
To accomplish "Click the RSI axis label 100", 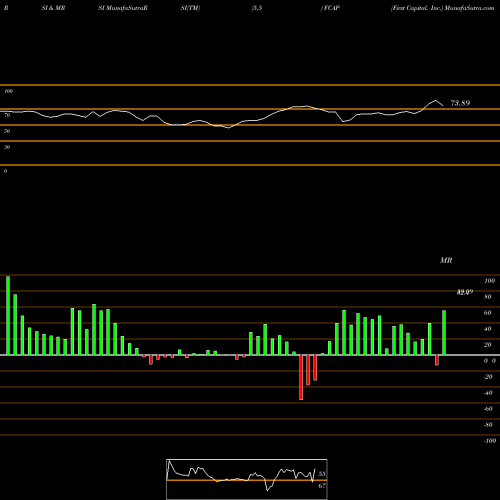I will 8,91.
